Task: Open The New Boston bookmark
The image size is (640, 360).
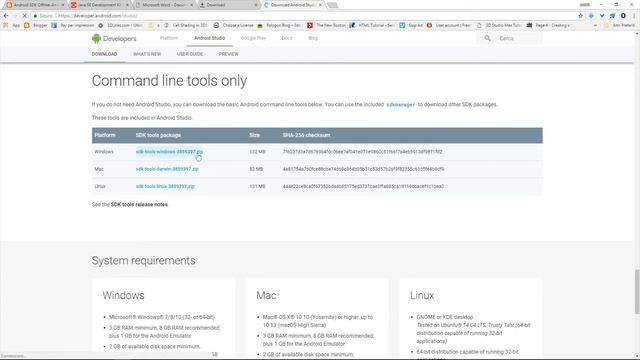Action: pyautogui.click(x=327, y=25)
